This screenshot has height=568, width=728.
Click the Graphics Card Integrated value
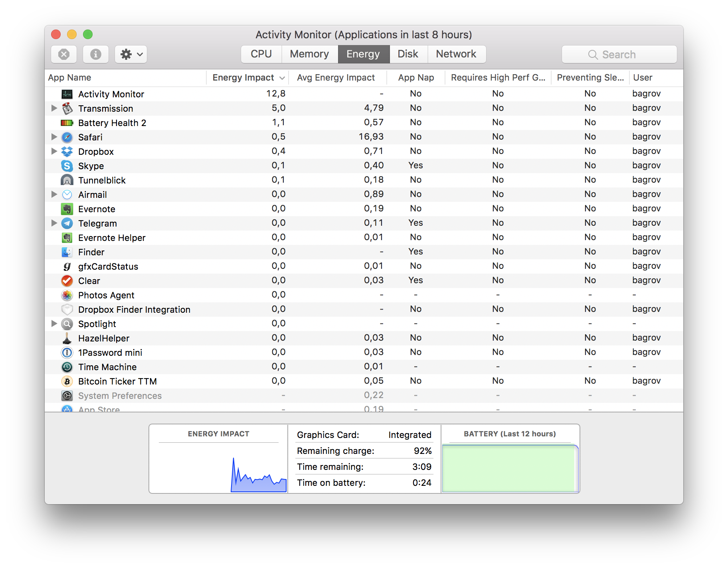tap(410, 435)
